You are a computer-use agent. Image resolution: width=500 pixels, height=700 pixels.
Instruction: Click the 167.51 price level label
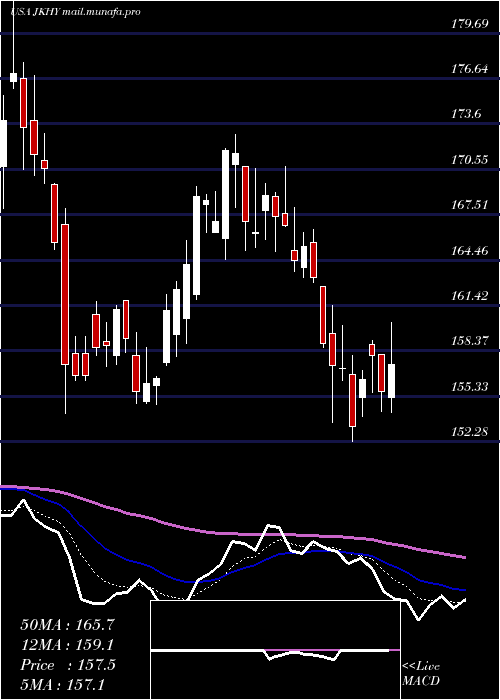click(x=470, y=205)
